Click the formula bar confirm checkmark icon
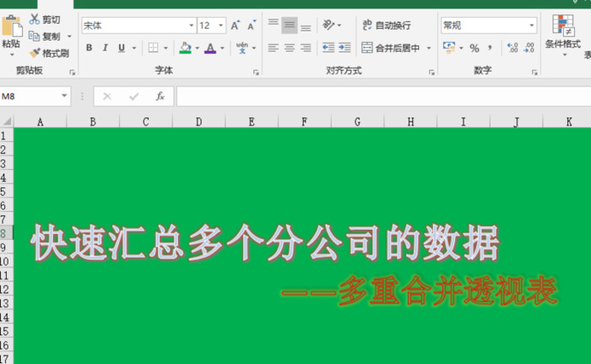 (133, 96)
